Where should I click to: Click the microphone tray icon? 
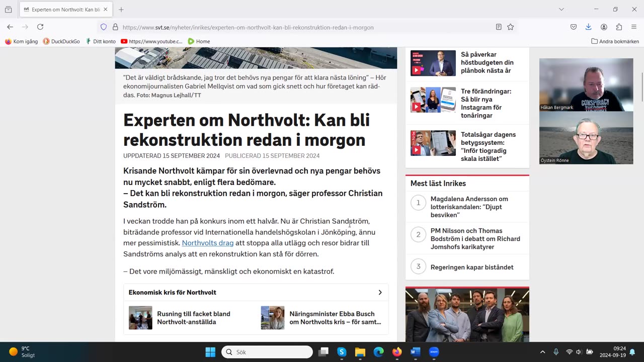tap(556, 352)
